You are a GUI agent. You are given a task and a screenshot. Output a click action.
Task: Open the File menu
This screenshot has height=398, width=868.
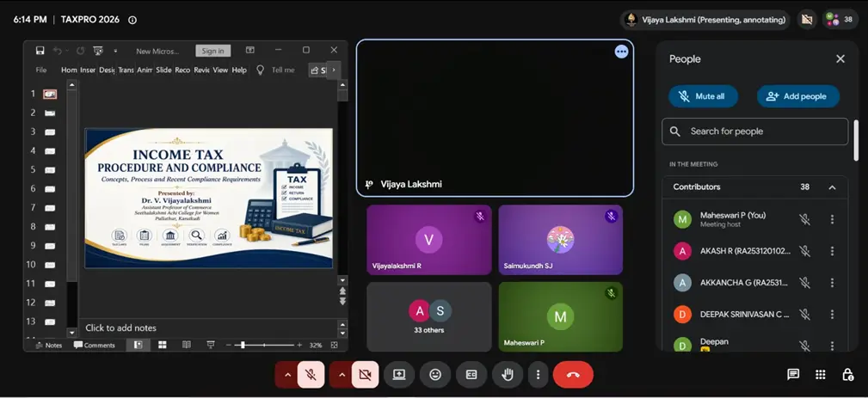click(x=41, y=70)
